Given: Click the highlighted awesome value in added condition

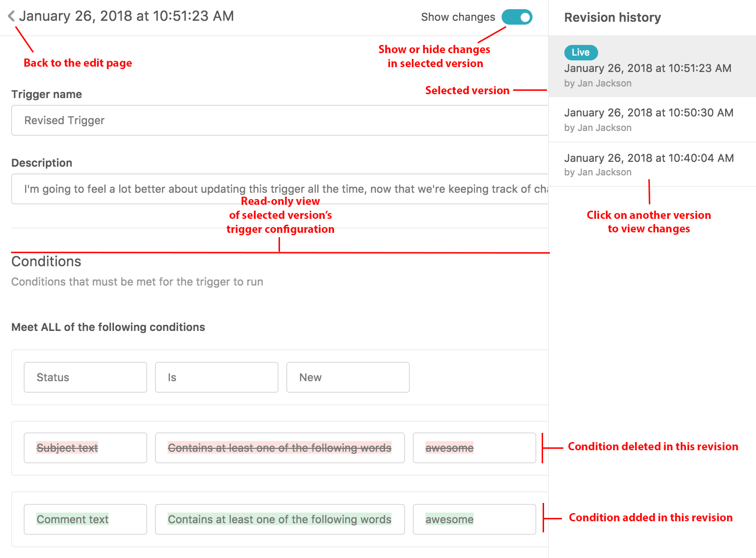Looking at the screenshot, I should click(x=474, y=519).
